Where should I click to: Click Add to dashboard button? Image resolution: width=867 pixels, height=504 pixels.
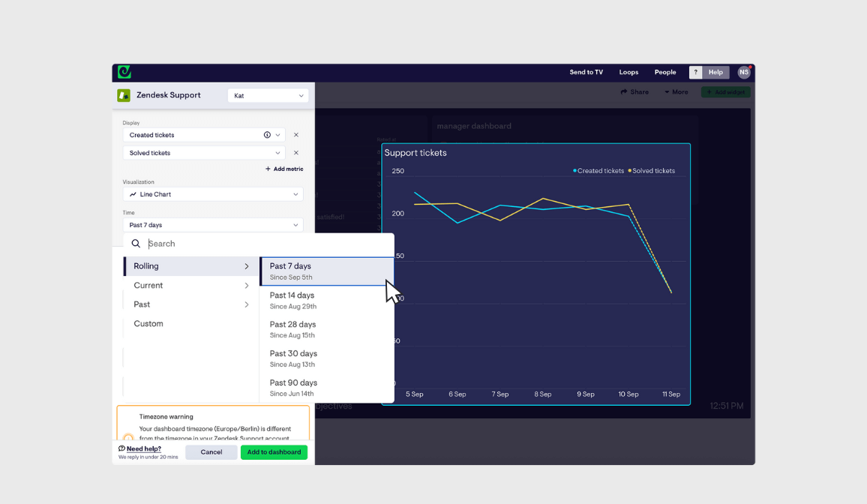click(x=274, y=452)
